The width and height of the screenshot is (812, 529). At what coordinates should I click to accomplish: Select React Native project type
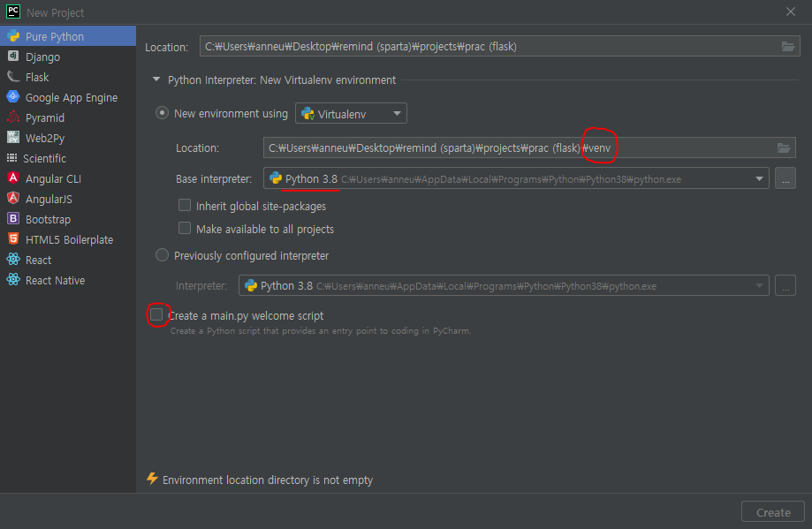68,280
